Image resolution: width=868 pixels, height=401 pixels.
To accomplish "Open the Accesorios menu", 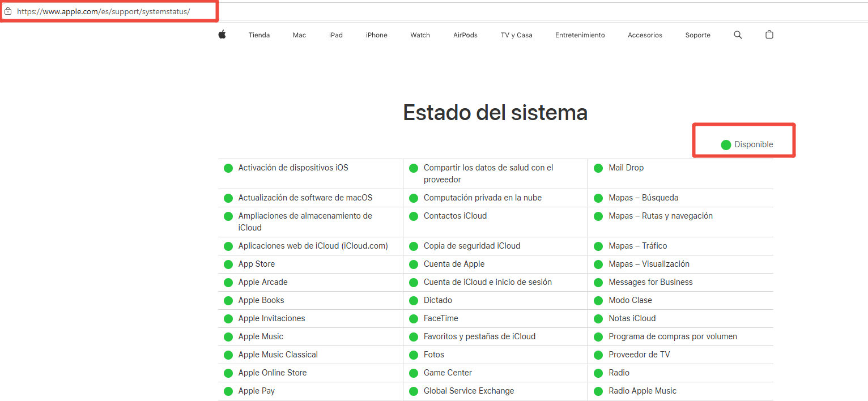I will click(645, 35).
